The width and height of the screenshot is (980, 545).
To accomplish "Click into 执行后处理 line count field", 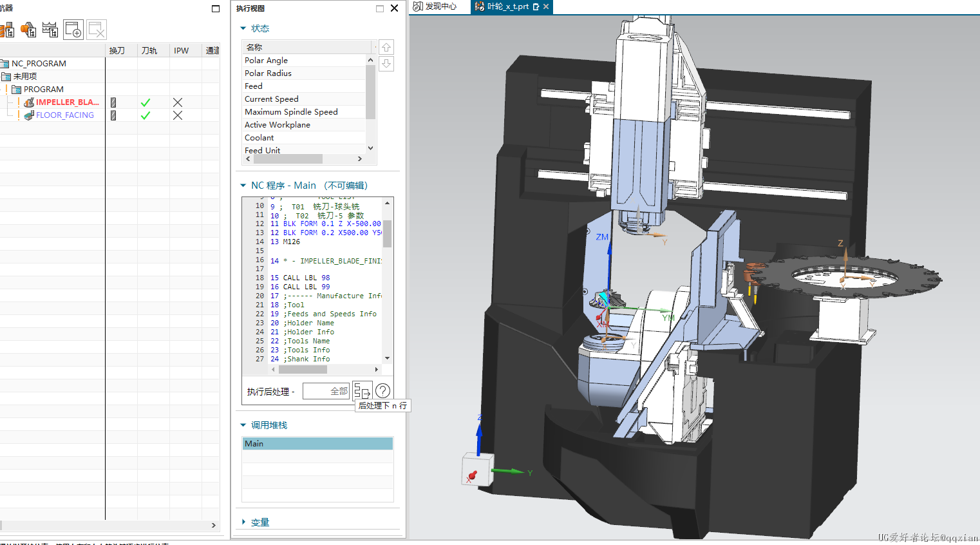I will pyautogui.click(x=326, y=391).
